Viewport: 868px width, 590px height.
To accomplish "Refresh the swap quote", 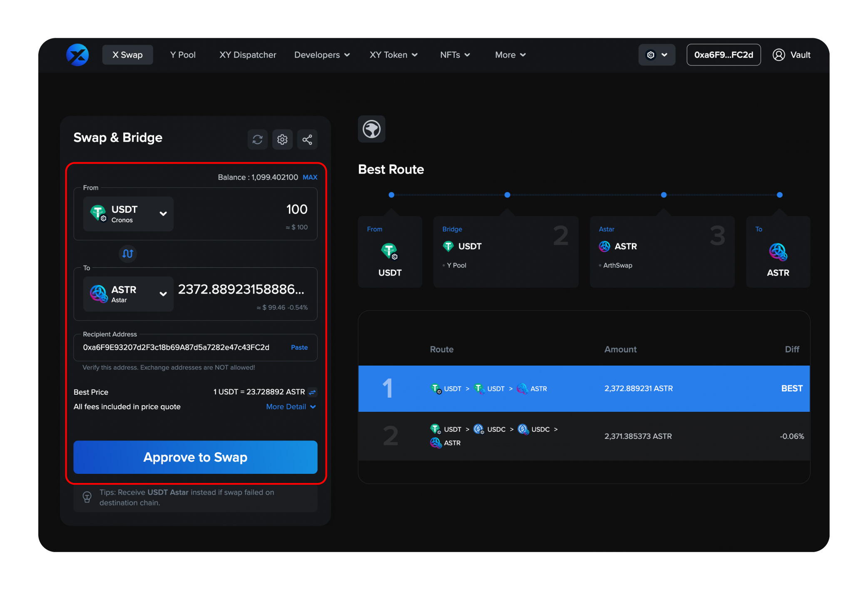I will [258, 139].
